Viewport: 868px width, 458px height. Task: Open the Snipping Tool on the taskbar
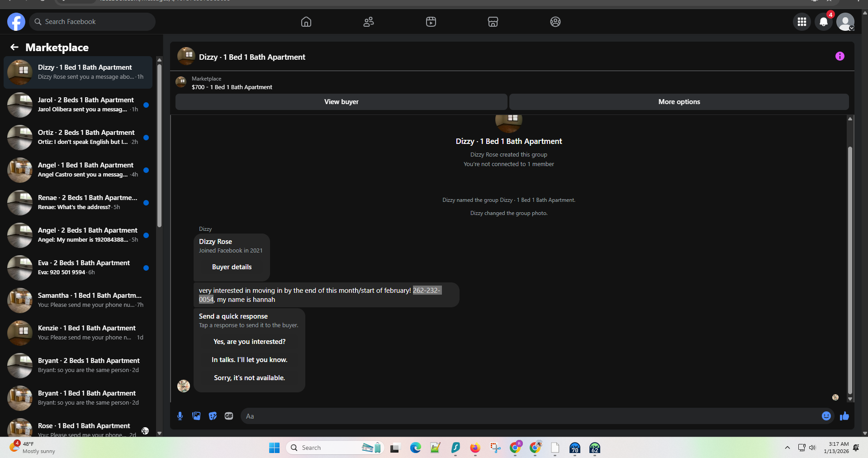tap(495, 448)
